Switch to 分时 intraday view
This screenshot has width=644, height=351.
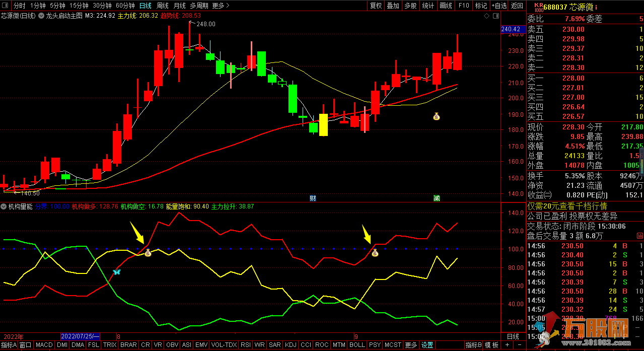tap(19, 6)
